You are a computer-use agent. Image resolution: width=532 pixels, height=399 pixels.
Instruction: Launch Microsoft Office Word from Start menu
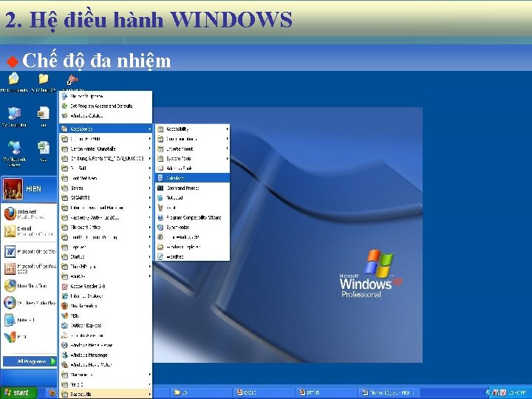tap(30, 251)
